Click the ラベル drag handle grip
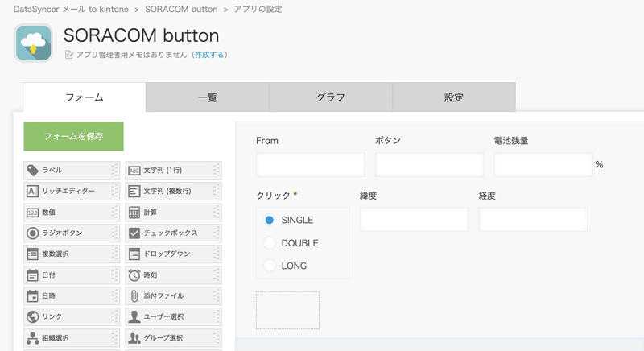This screenshot has height=351, width=644. coord(114,170)
